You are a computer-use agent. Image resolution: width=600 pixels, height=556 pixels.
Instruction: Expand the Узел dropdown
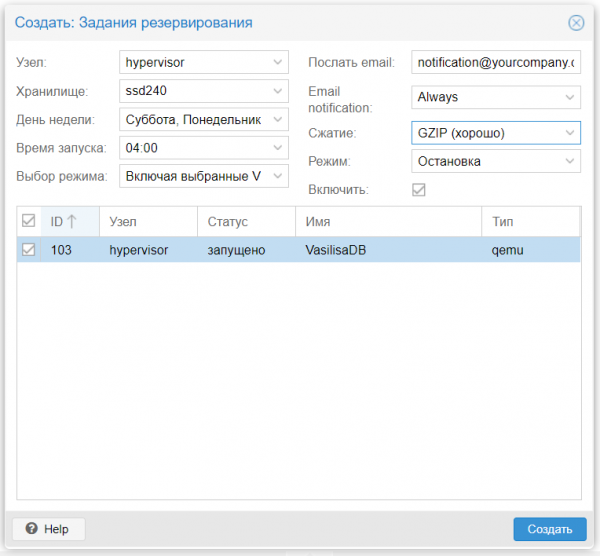click(278, 62)
